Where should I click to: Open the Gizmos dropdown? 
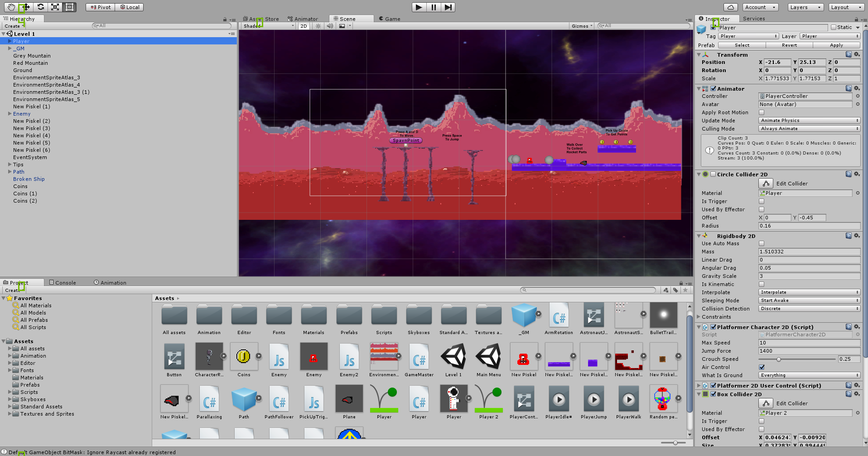click(x=582, y=26)
